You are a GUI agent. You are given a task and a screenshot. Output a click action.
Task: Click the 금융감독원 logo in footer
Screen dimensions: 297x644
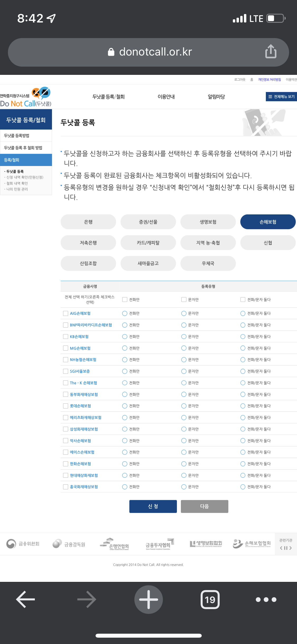(x=69, y=544)
